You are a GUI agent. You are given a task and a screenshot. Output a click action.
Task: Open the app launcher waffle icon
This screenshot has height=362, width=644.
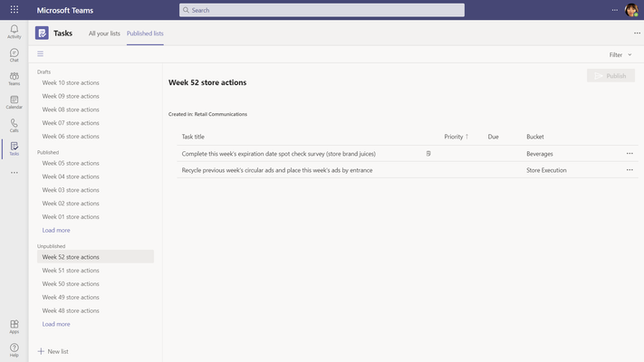pyautogui.click(x=14, y=9)
